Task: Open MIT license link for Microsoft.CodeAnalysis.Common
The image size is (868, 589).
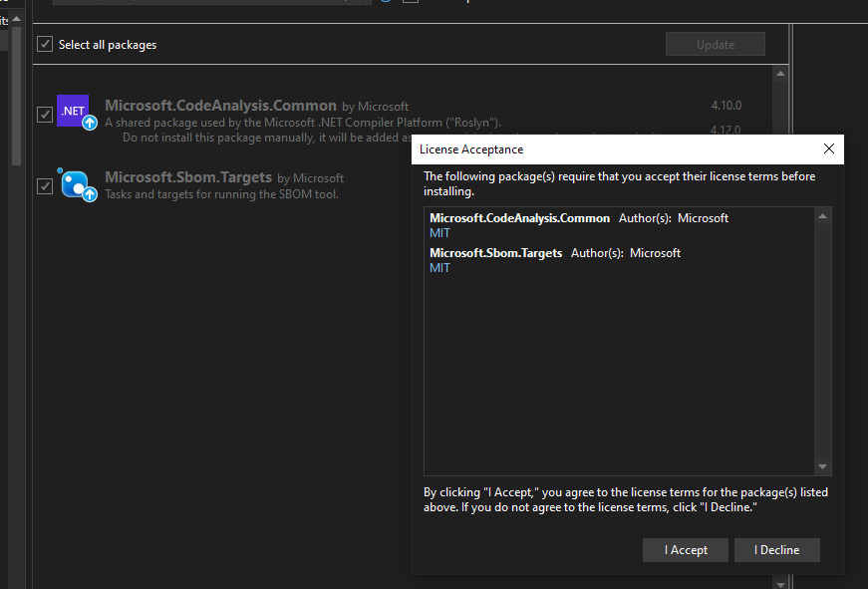Action: pos(439,233)
